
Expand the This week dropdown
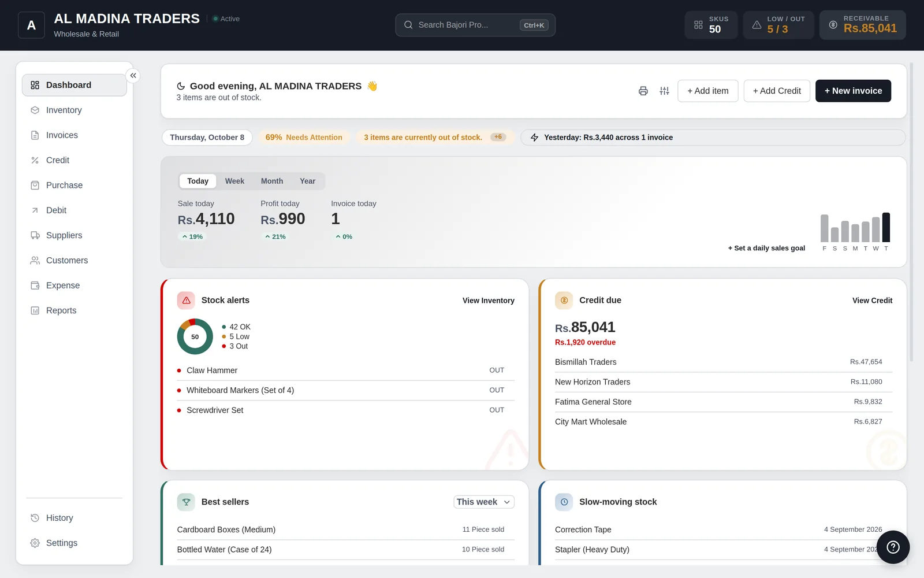(x=484, y=502)
